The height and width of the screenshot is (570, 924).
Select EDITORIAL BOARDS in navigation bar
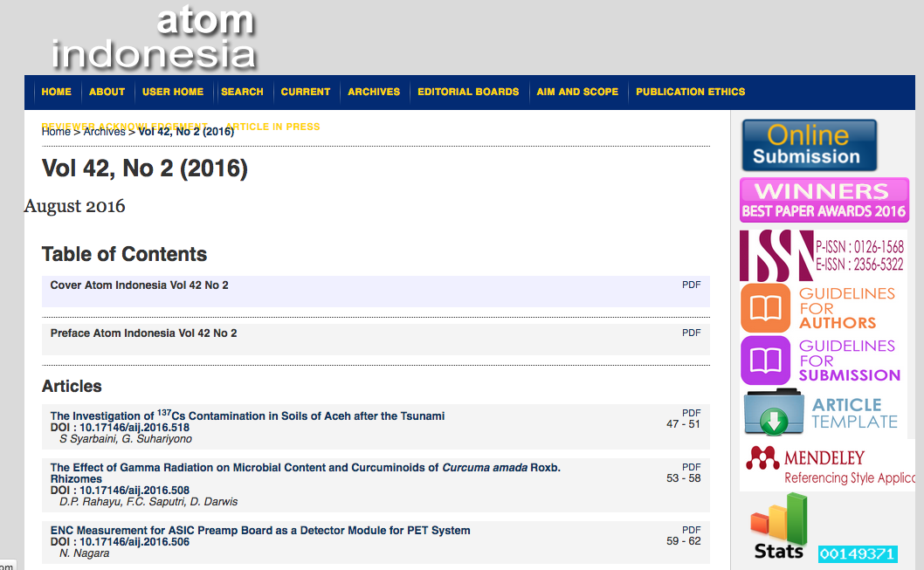pos(468,92)
